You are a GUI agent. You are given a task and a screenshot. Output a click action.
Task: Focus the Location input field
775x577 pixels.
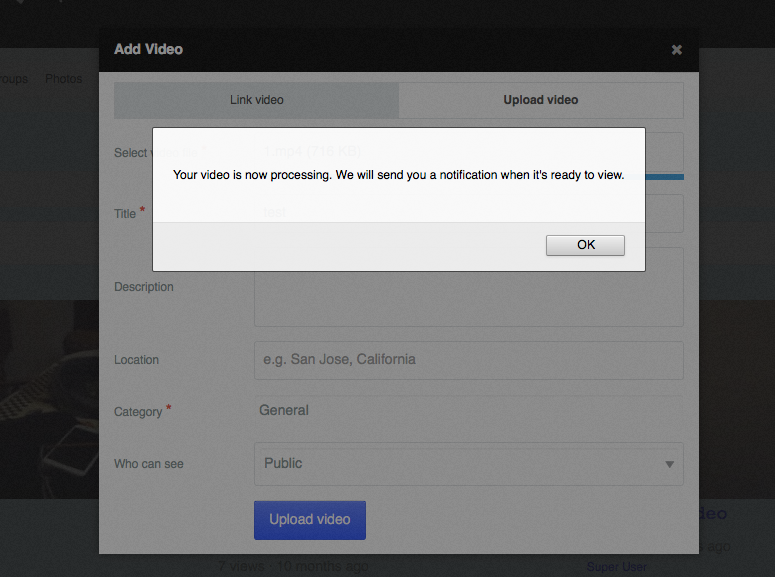point(469,360)
